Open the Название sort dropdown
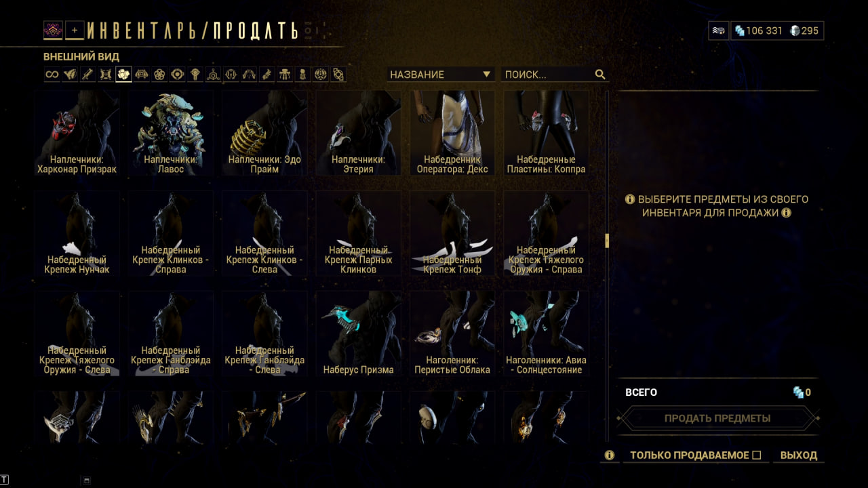 (x=441, y=75)
